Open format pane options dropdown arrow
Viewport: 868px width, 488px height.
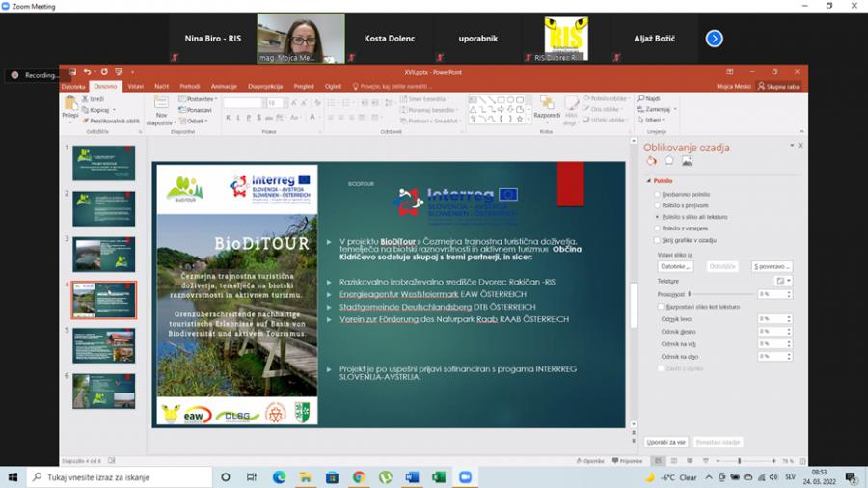(x=792, y=146)
